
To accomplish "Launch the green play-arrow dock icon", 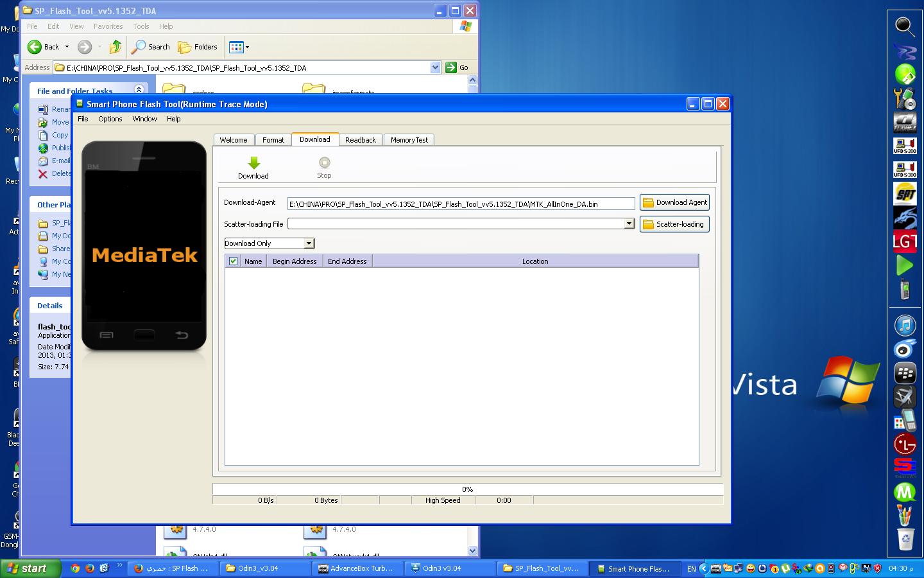I will [x=905, y=265].
